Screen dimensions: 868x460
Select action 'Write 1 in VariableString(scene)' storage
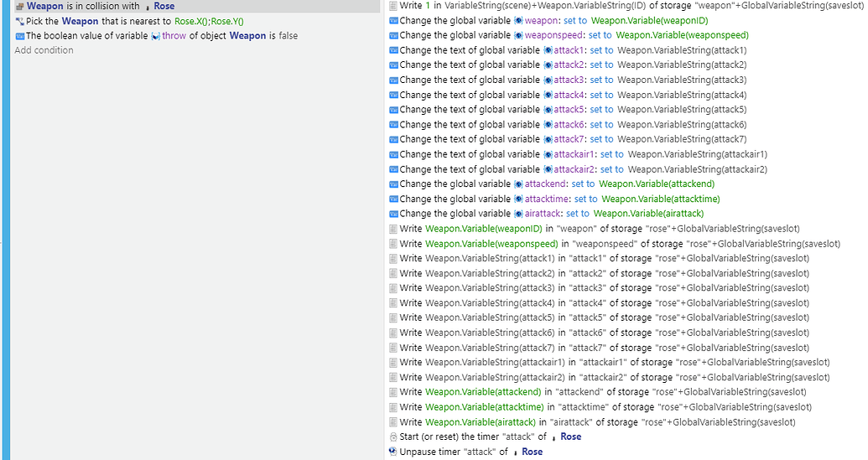pyautogui.click(x=626, y=6)
